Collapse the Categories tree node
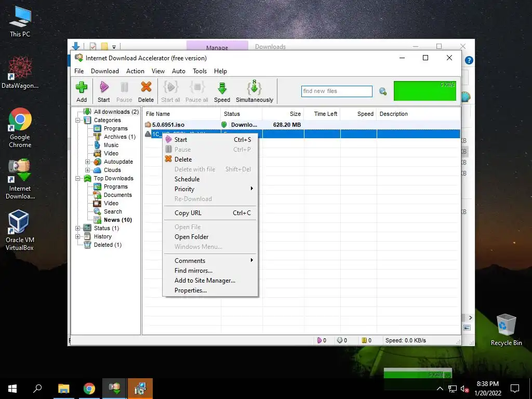This screenshot has height=399, width=532. (78, 120)
